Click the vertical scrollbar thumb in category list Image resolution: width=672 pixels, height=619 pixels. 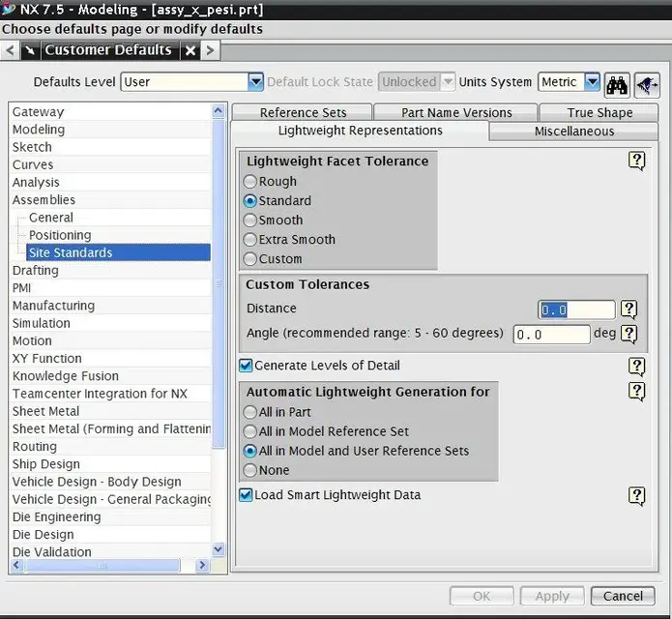(x=219, y=283)
